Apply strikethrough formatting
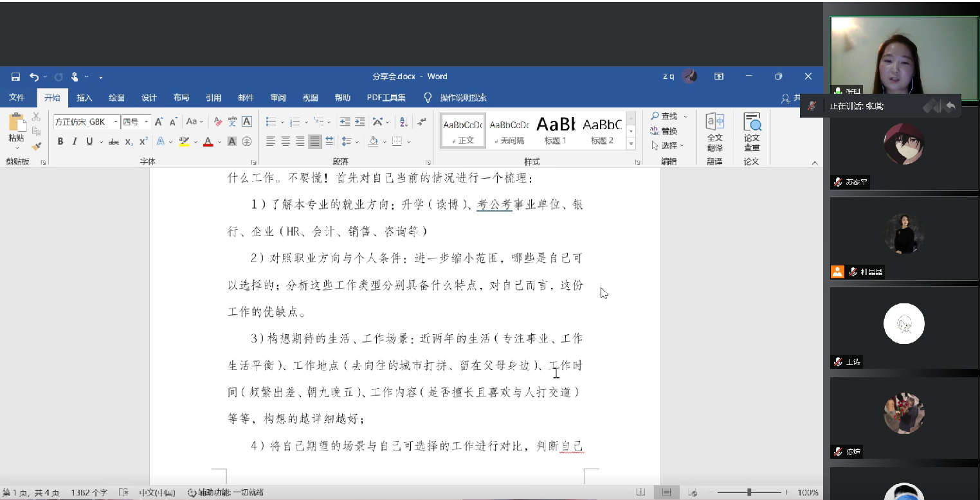Image resolution: width=980 pixels, height=500 pixels. click(113, 141)
